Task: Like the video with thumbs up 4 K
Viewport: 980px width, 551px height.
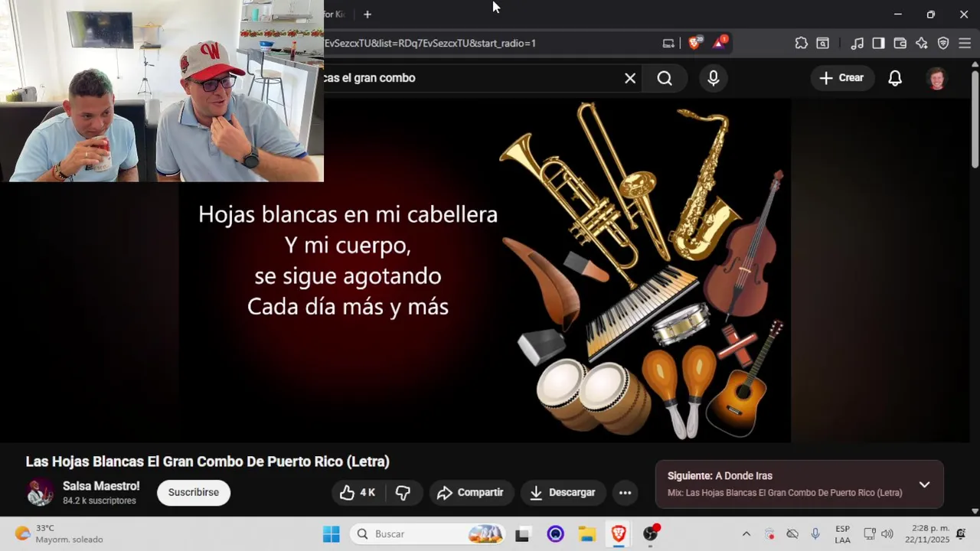Action: [x=358, y=493]
